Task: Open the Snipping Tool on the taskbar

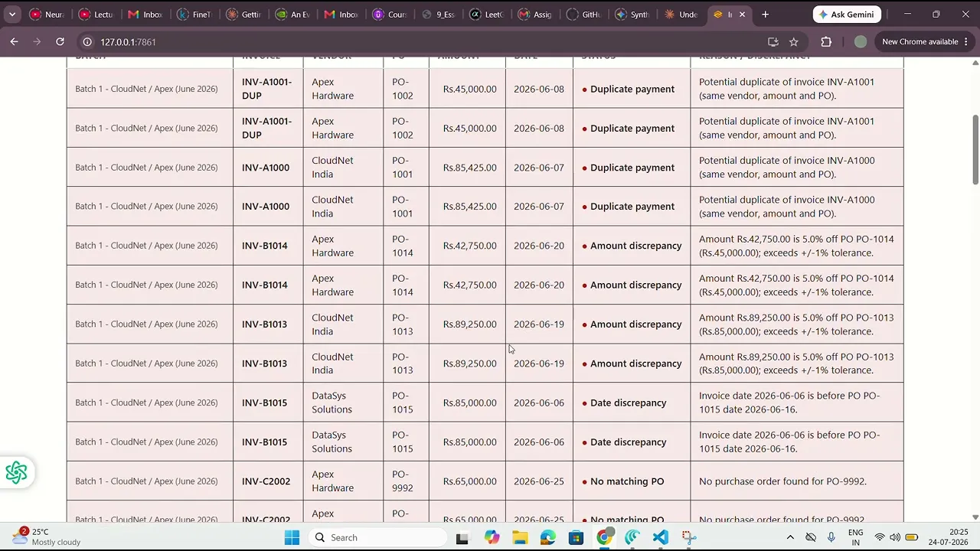Action: pos(689,538)
